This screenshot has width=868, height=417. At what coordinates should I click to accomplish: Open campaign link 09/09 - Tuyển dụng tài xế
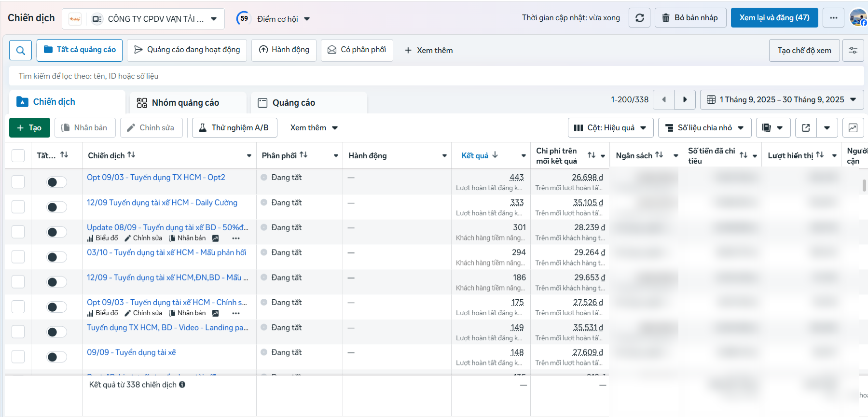[x=131, y=352]
